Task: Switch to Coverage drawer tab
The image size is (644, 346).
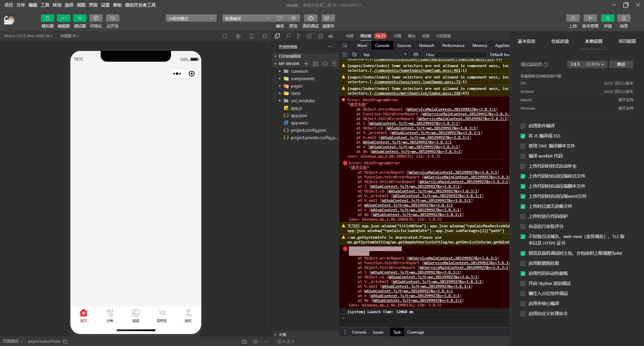Action: pos(416,332)
